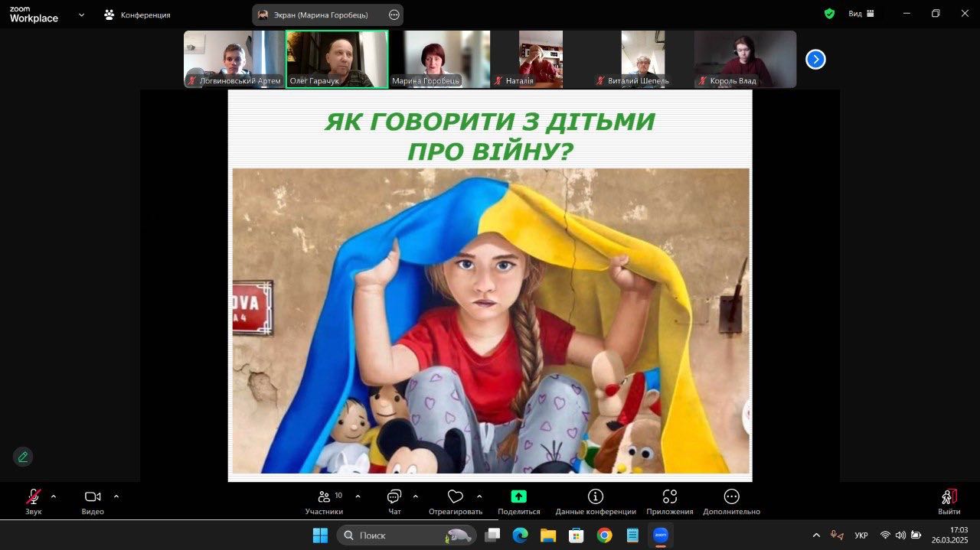Expand audio settings arrow next to microphone
The image size is (980, 550).
tap(54, 496)
